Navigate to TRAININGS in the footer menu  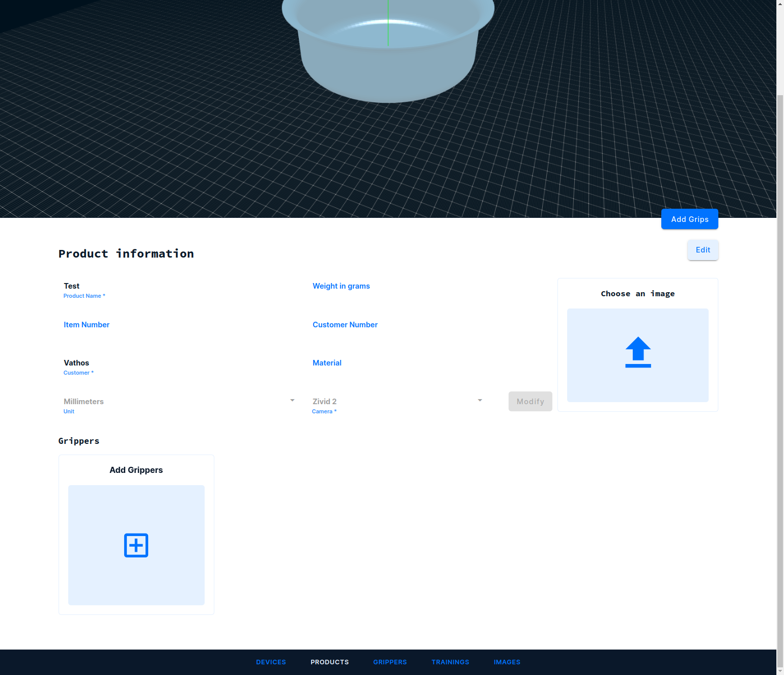(x=450, y=662)
